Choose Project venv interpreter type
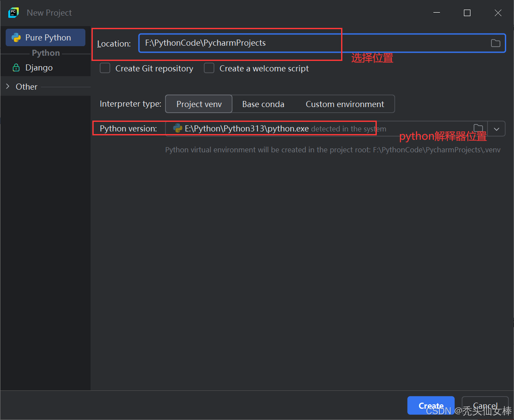514x420 pixels. tap(199, 104)
